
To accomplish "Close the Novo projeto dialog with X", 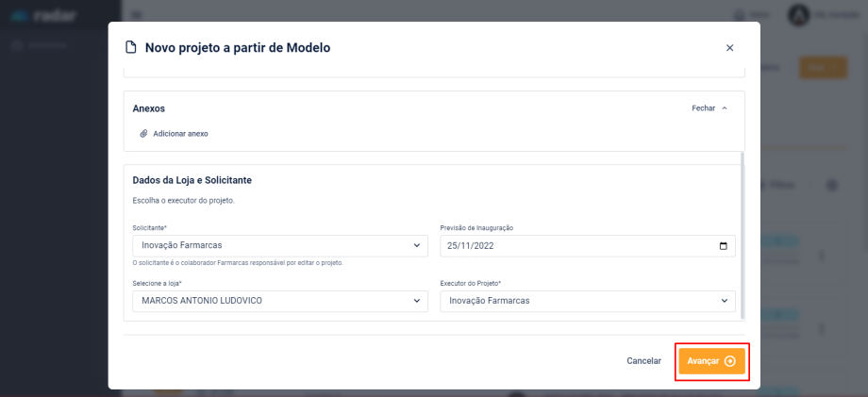I will click(x=729, y=48).
